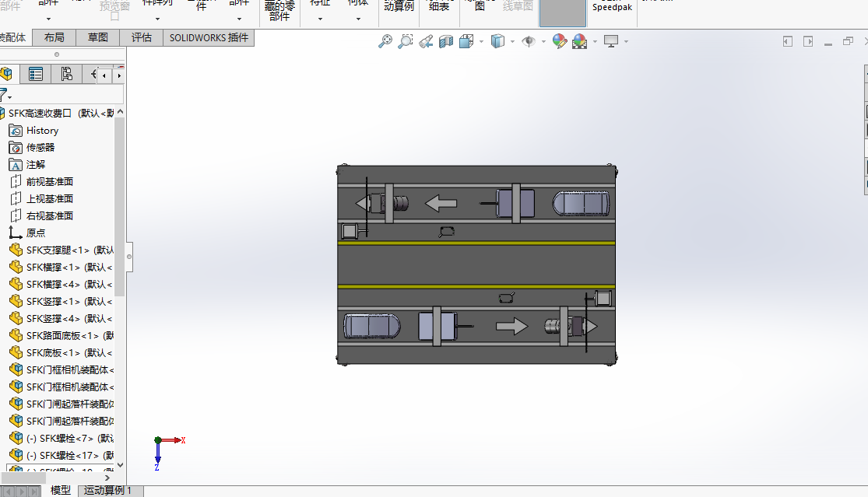This screenshot has width=868, height=497.
Task: Expand the View Settings monitor dropdown
Action: pos(625,42)
